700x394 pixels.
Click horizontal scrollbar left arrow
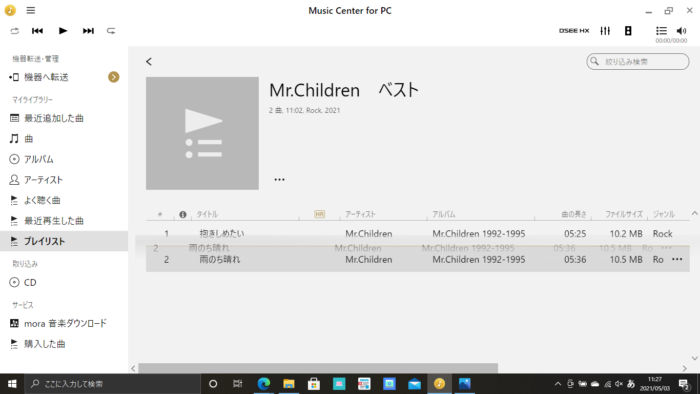click(x=133, y=369)
